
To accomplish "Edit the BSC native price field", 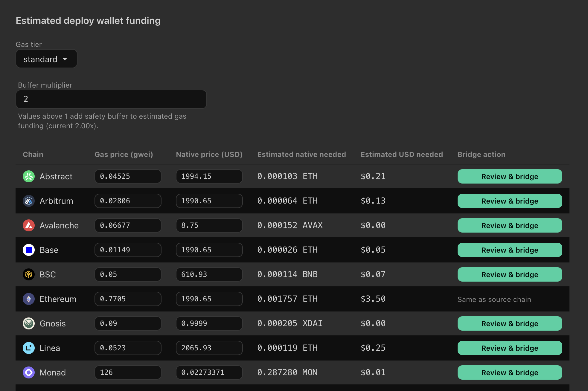I will (209, 274).
